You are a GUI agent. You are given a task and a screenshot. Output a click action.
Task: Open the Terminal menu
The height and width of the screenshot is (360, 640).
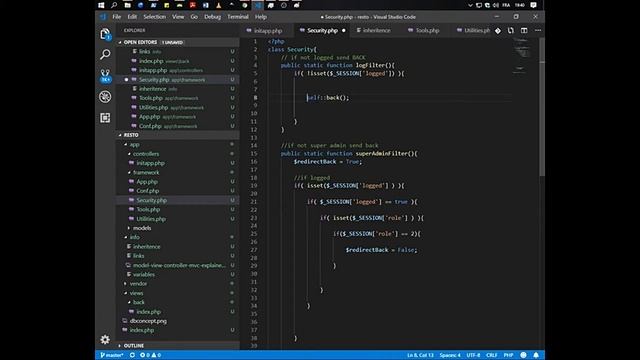[x=238, y=17]
